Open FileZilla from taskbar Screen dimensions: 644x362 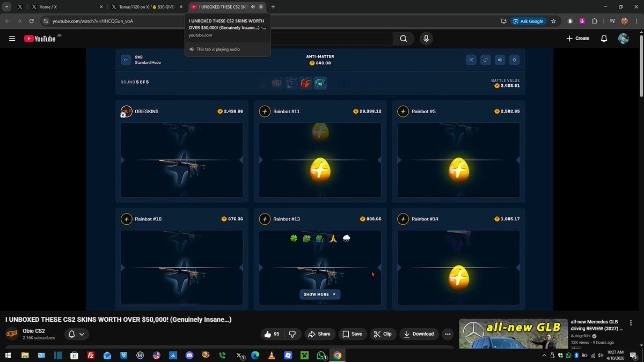click(x=91, y=355)
